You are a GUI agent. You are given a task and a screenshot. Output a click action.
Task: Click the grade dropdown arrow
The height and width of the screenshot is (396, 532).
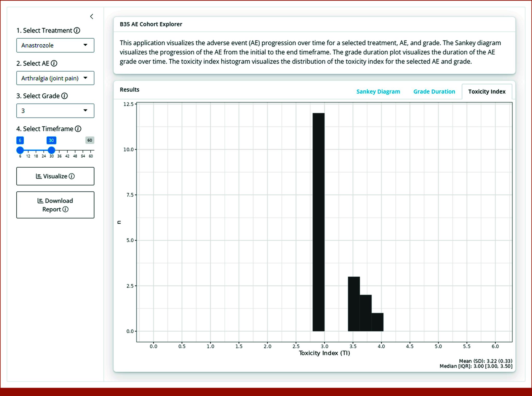point(85,110)
